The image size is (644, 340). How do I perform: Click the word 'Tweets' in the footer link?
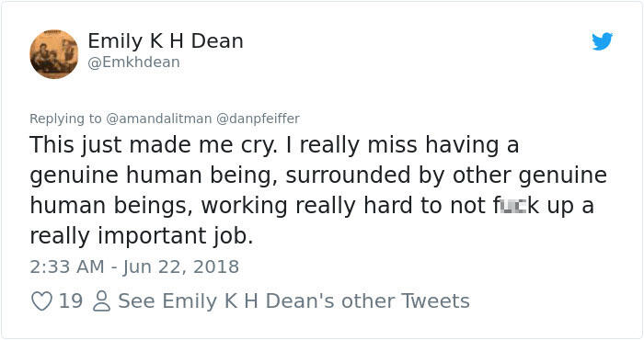[x=435, y=301]
